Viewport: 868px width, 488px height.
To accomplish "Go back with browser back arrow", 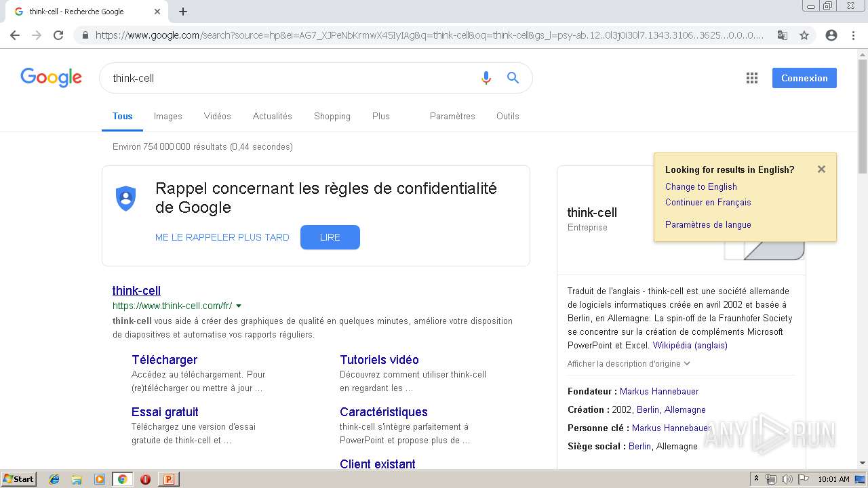I will [x=15, y=35].
